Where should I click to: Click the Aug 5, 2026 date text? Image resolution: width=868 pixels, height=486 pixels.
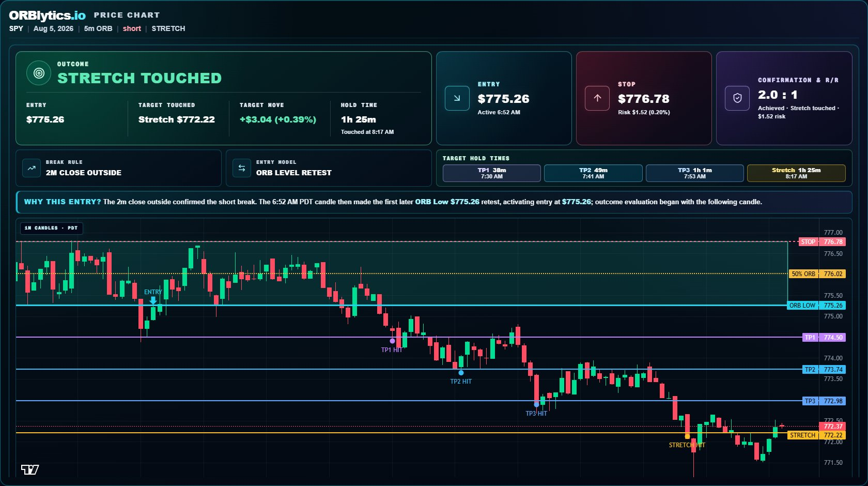coord(53,28)
